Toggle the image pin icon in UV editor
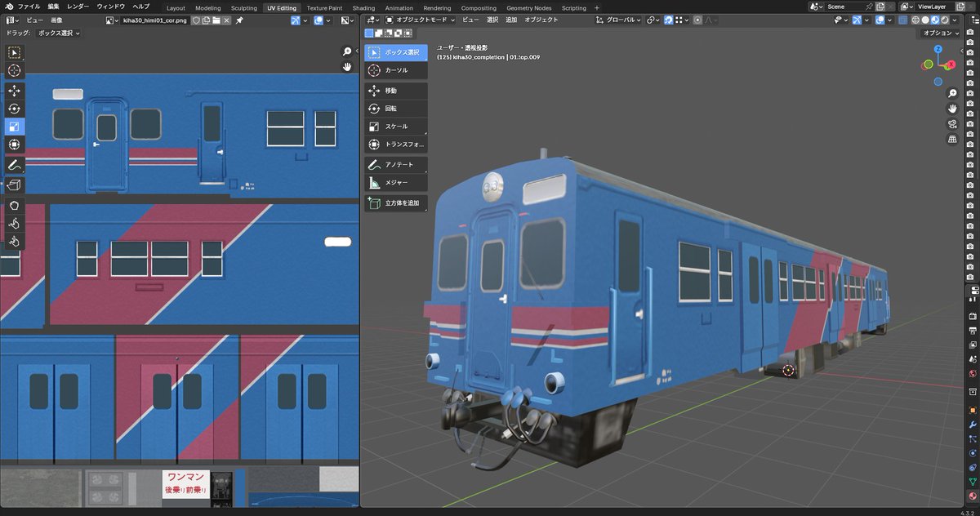This screenshot has height=516, width=980. [239, 20]
